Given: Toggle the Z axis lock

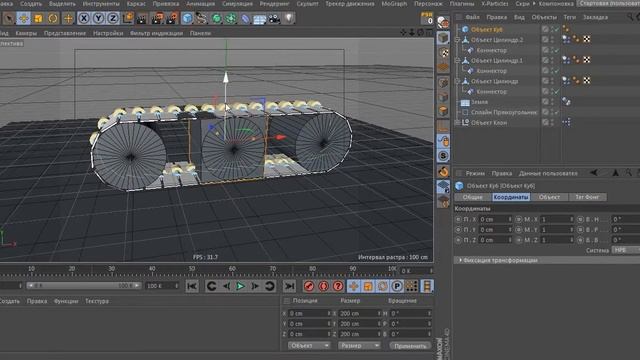Looking at the screenshot, I should (x=113, y=18).
